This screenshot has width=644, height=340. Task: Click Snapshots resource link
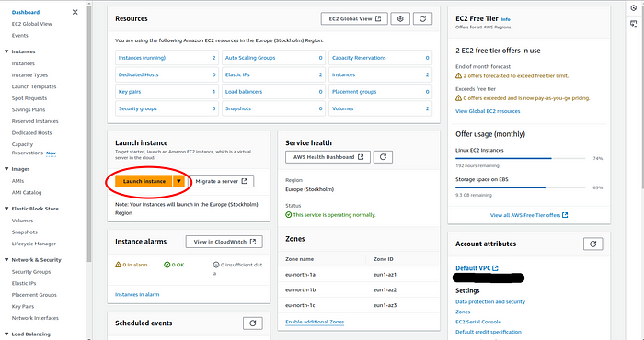(237, 108)
